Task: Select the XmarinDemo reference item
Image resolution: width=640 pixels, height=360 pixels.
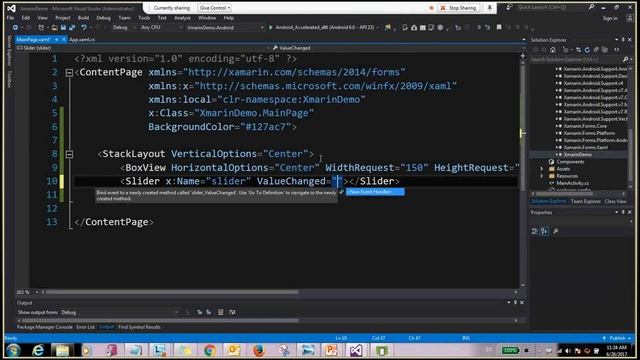Action: (577, 155)
